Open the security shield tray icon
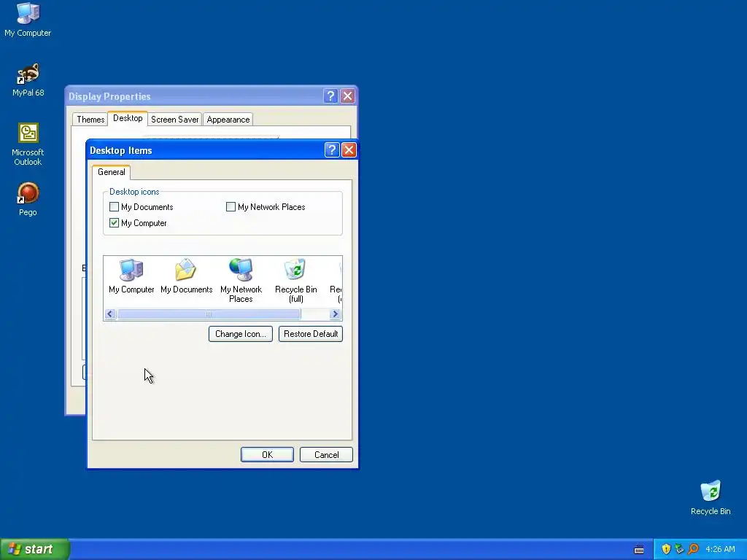This screenshot has height=560, width=747. point(666,549)
